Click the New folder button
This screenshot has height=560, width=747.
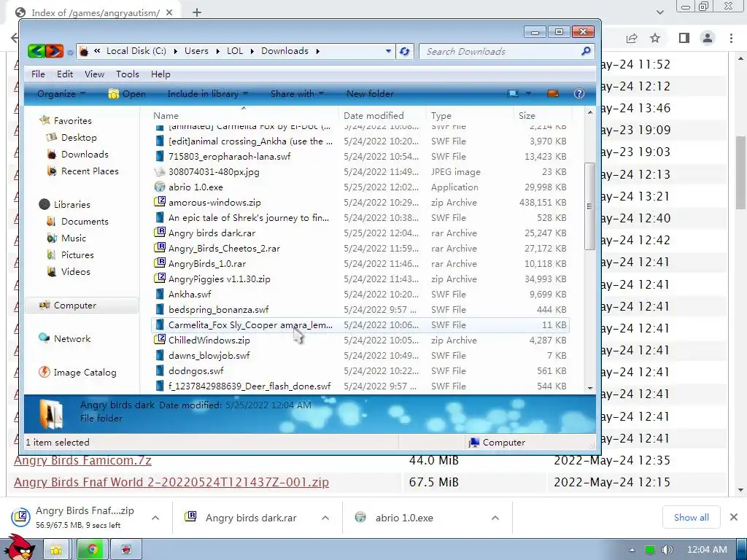[370, 94]
